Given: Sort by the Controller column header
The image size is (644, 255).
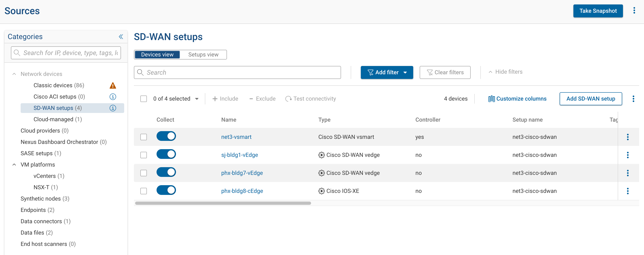Looking at the screenshot, I should pyautogui.click(x=428, y=120).
